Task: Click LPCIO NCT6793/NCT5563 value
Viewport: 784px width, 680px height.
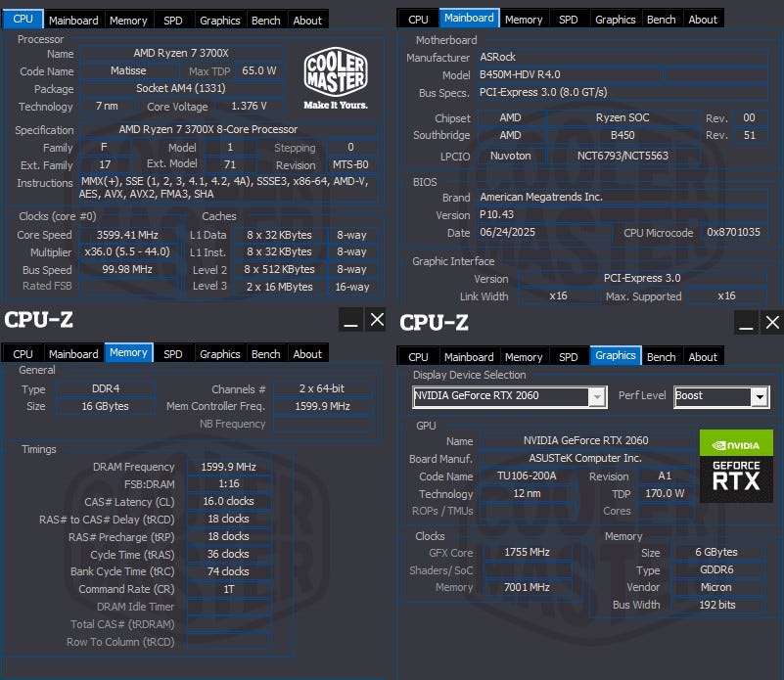Action: (x=623, y=156)
